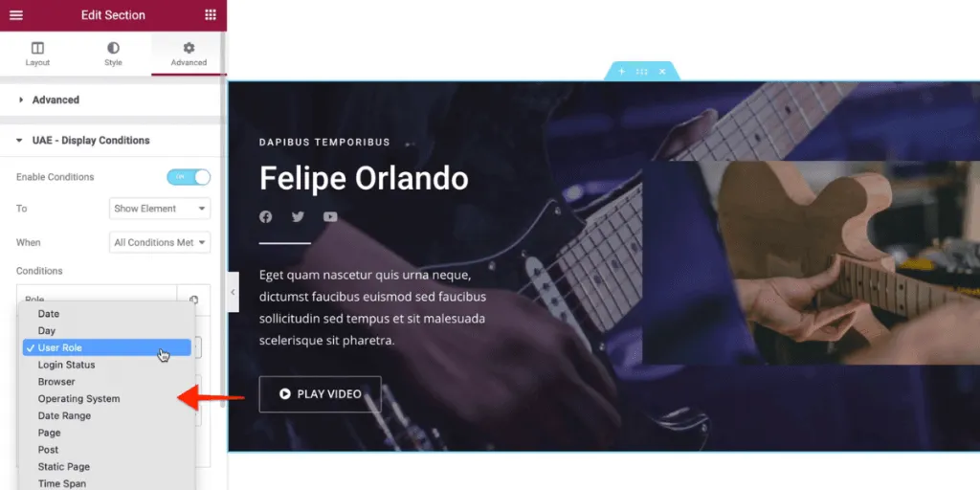Collapse the editor panel with arrow handle

[233, 292]
